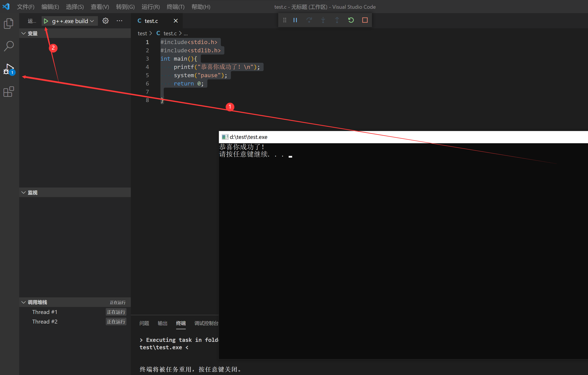Open the Explorer files icon
Screen dimensions: 588x375
pos(9,24)
